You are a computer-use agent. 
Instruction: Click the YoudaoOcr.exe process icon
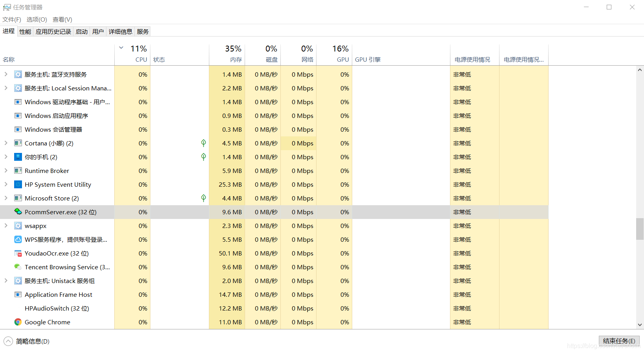pos(18,253)
